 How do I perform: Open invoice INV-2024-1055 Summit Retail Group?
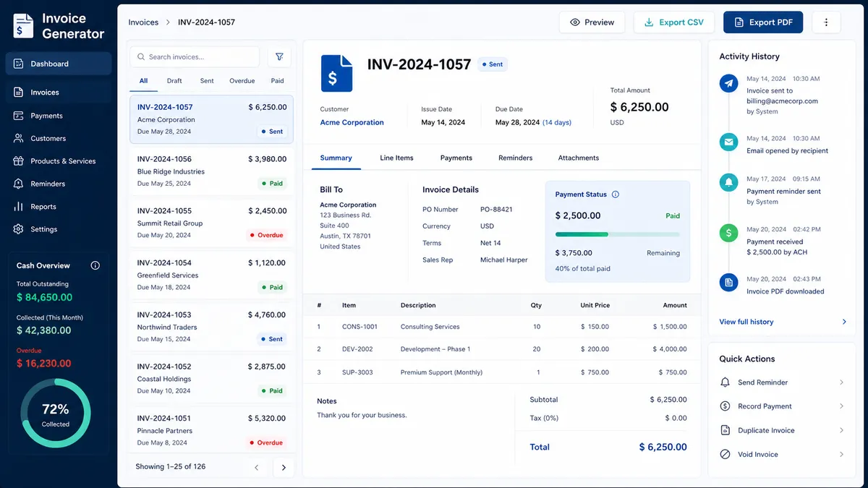point(212,223)
